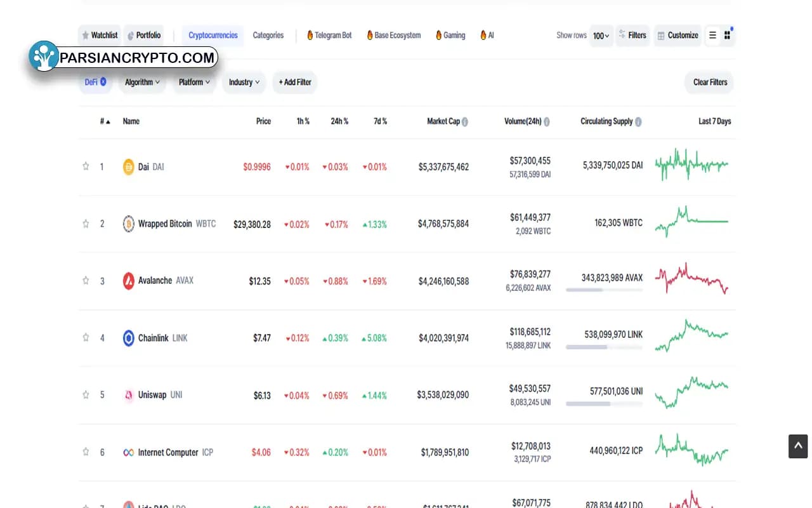This screenshot has width=812, height=508.
Task: Star Wrapped Bitcoin for watchlist
Action: (x=86, y=224)
